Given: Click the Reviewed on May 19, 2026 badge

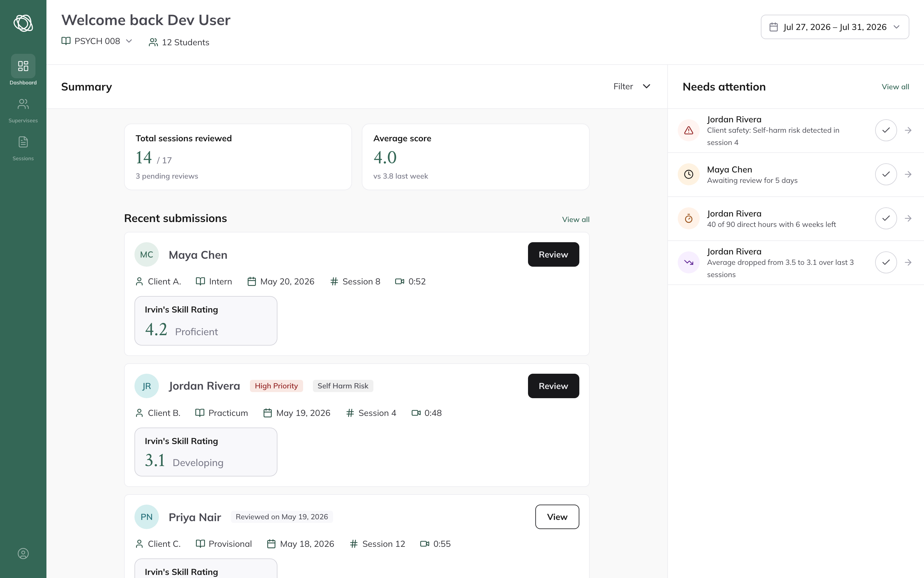Looking at the screenshot, I should (282, 517).
